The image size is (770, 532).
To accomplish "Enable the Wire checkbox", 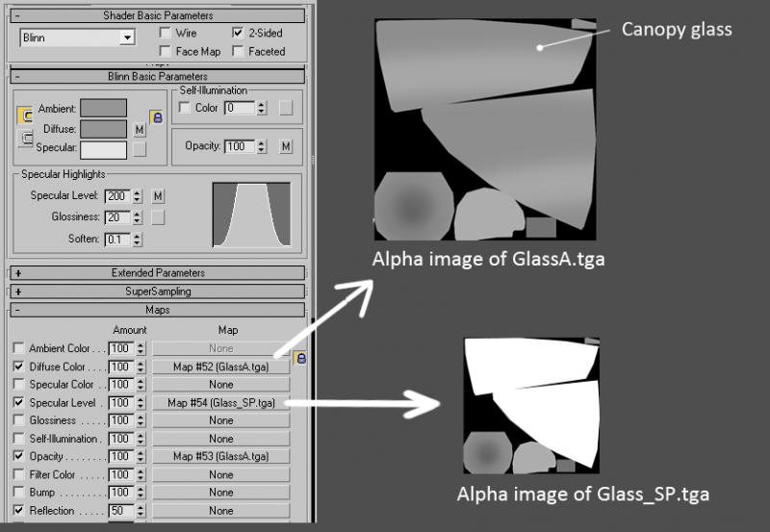I will (x=166, y=33).
